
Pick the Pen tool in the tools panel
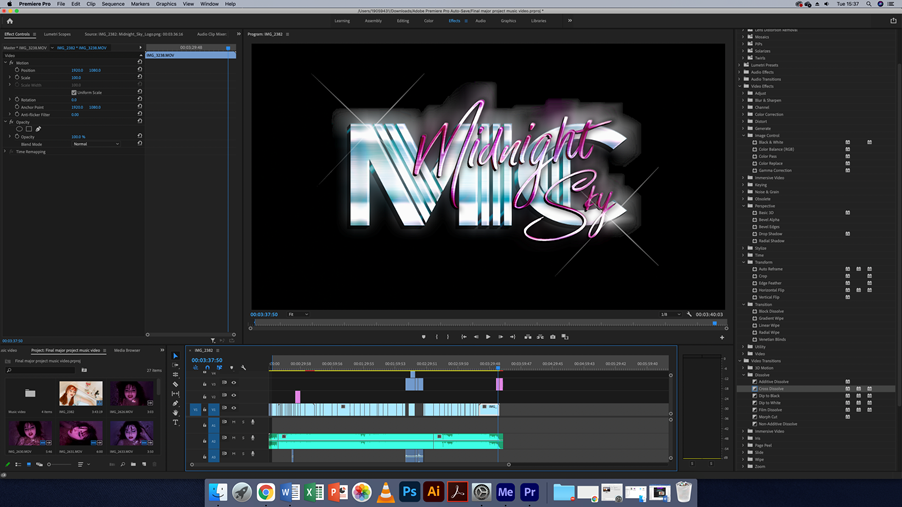click(x=175, y=403)
